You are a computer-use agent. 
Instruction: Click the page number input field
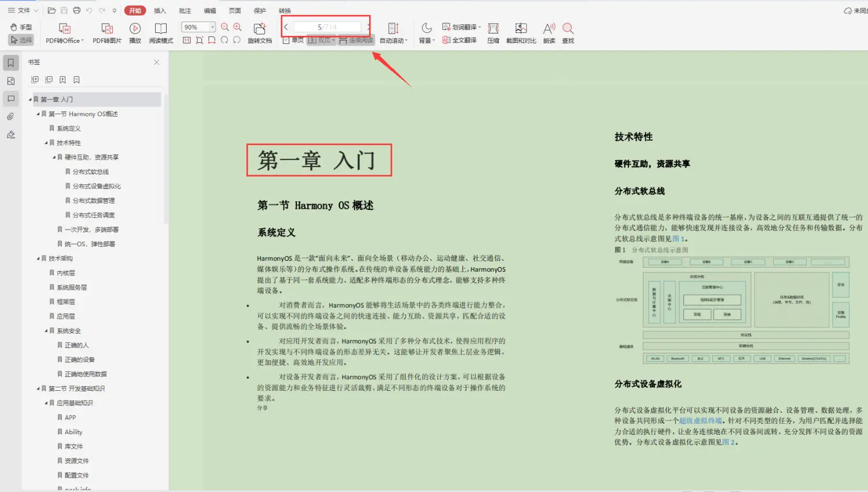(x=328, y=27)
